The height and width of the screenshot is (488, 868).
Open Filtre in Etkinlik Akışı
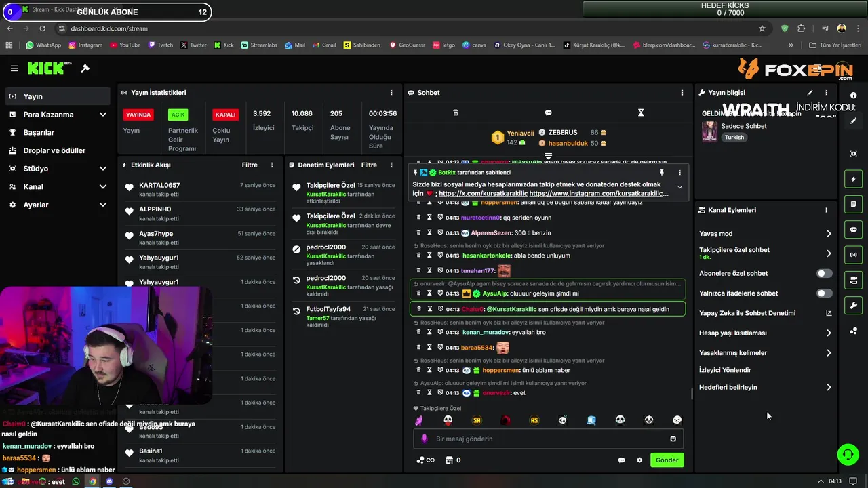point(250,165)
